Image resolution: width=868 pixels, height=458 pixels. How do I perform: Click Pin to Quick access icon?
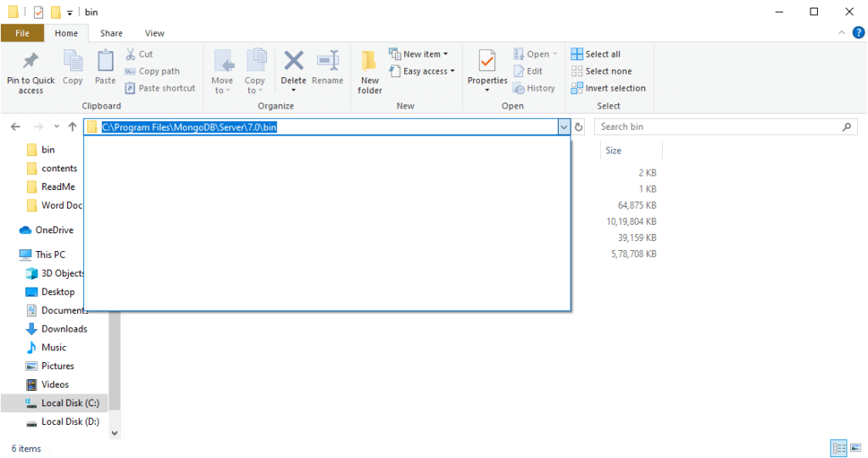tap(31, 62)
